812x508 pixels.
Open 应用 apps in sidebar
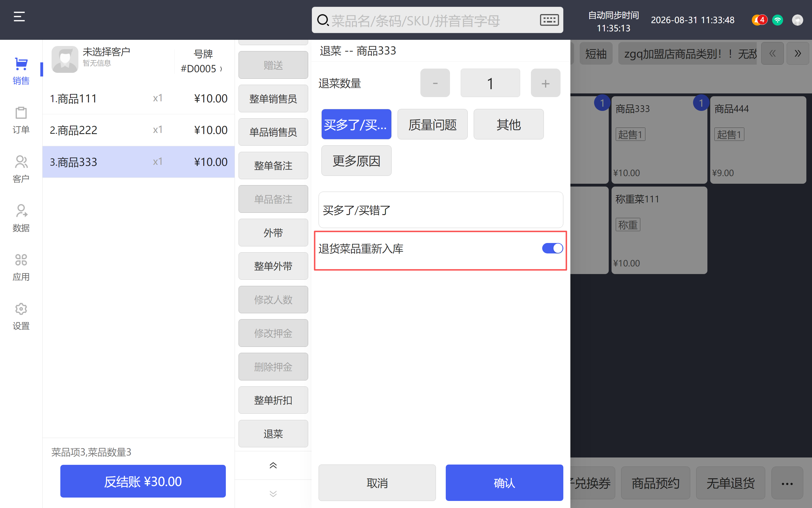(21, 267)
